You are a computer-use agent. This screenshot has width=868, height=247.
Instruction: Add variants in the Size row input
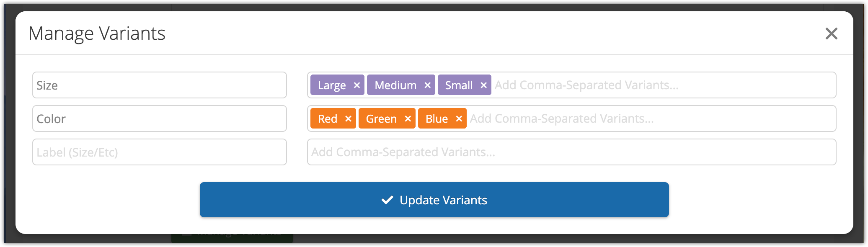click(662, 85)
